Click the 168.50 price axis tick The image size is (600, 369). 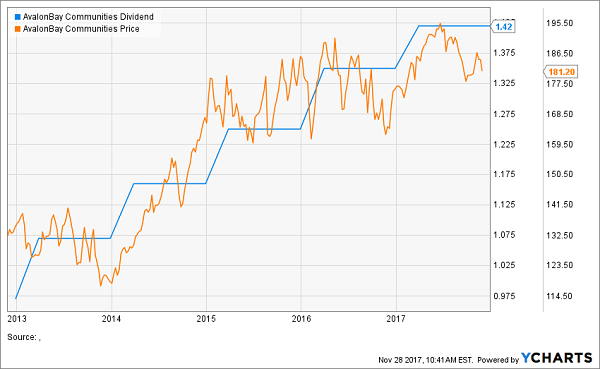[x=559, y=114]
